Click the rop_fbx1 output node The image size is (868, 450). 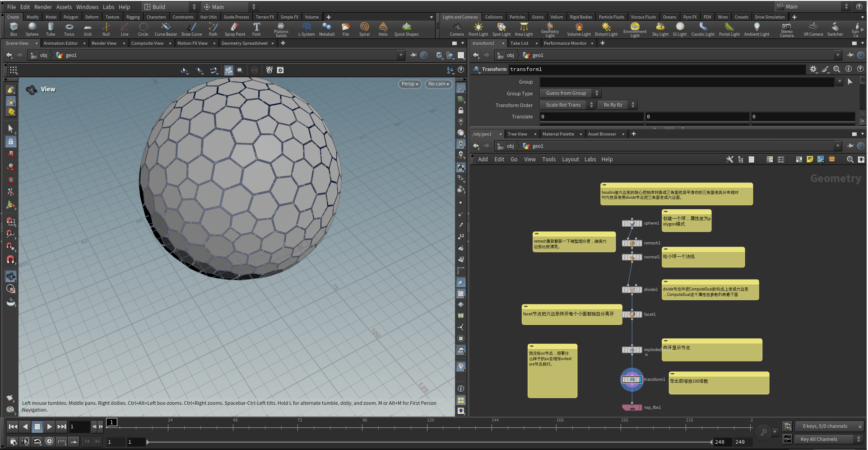pyautogui.click(x=631, y=408)
